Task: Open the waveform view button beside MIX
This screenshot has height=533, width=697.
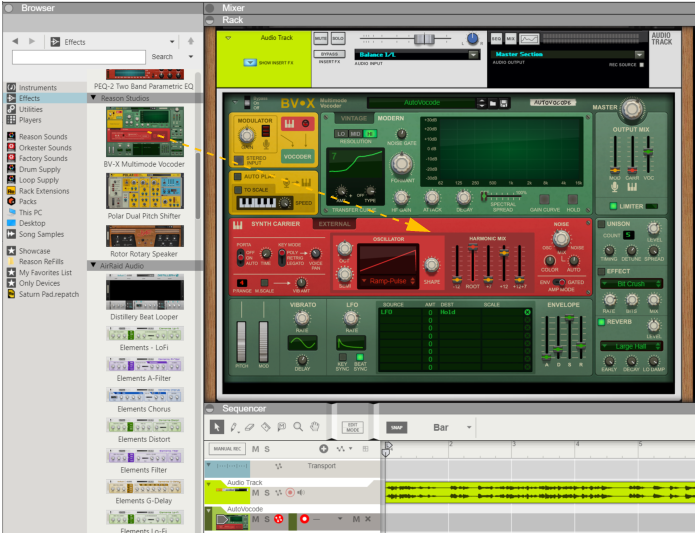Action: 529,39
